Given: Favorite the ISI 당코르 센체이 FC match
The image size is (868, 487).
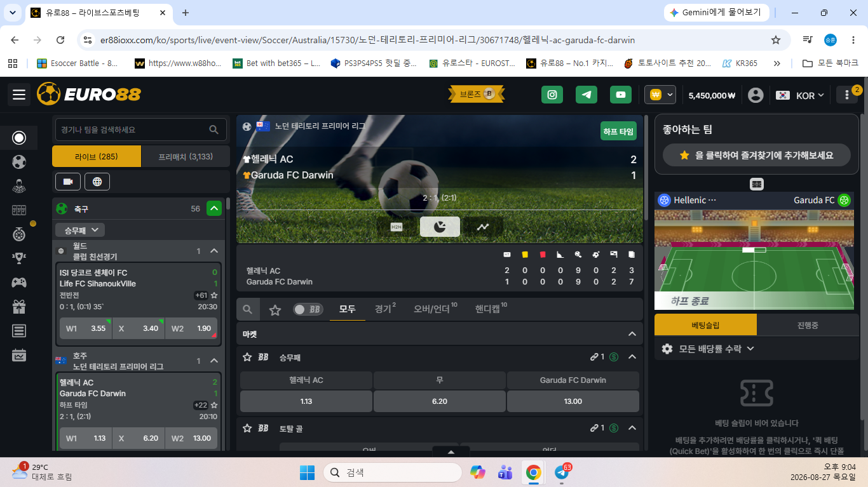Looking at the screenshot, I should pyautogui.click(x=215, y=295).
